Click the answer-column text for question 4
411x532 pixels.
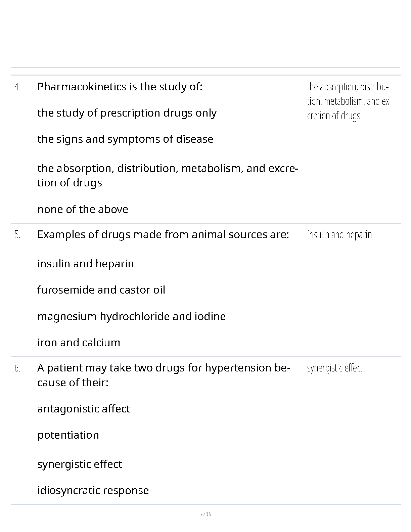349,101
